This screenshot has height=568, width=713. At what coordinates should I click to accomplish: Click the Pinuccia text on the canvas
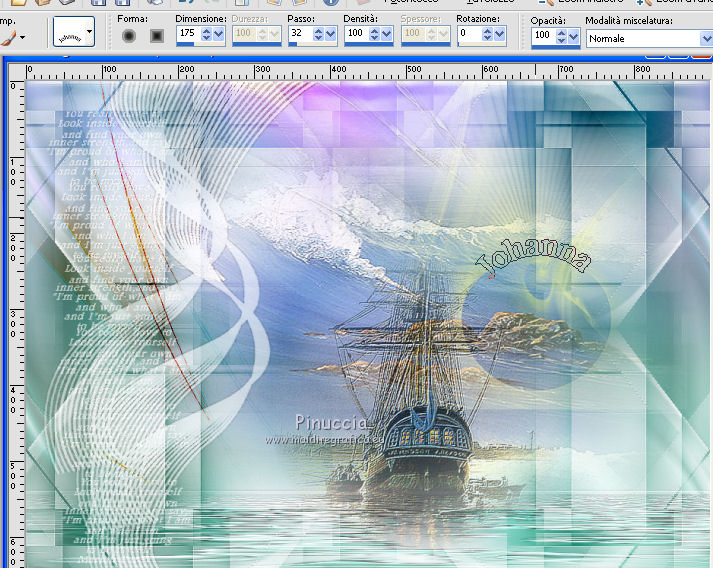331,422
